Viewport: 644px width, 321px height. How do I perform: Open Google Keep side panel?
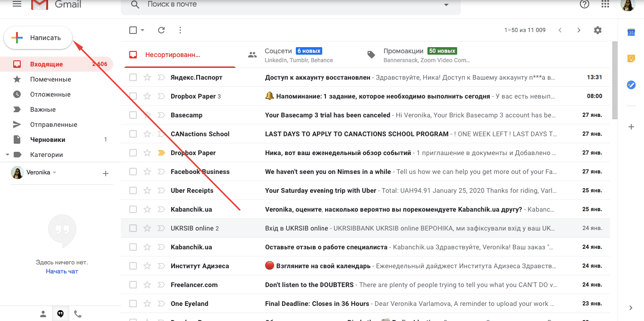[x=631, y=58]
